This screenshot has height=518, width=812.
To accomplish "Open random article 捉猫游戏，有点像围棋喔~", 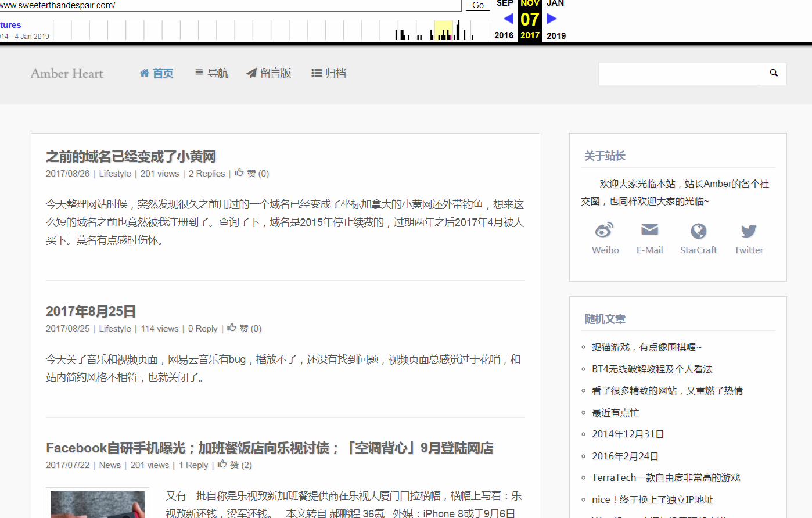I will 646,347.
